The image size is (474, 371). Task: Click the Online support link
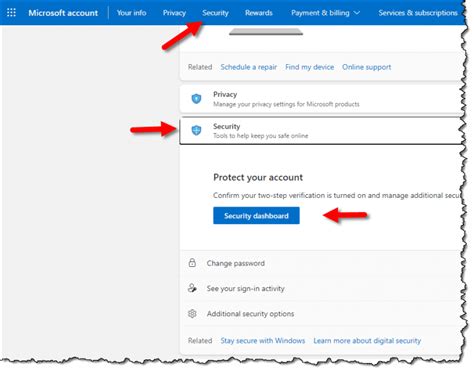point(366,67)
